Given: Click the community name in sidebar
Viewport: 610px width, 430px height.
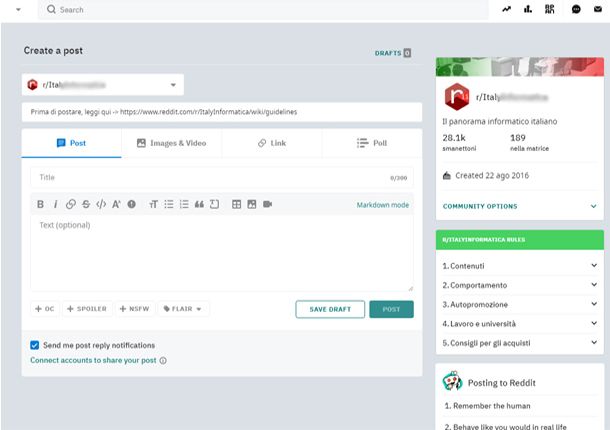Looking at the screenshot, I should coord(512,97).
